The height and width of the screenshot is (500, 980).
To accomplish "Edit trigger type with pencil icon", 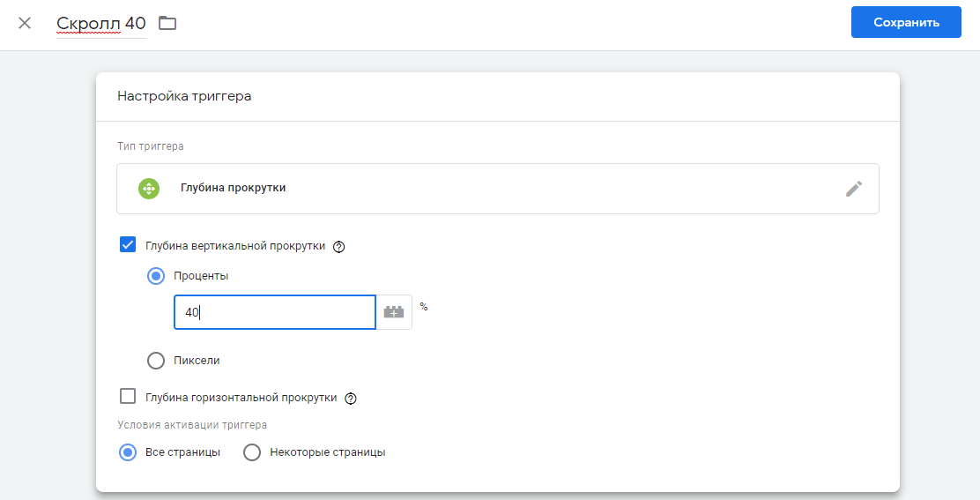I will pyautogui.click(x=854, y=189).
